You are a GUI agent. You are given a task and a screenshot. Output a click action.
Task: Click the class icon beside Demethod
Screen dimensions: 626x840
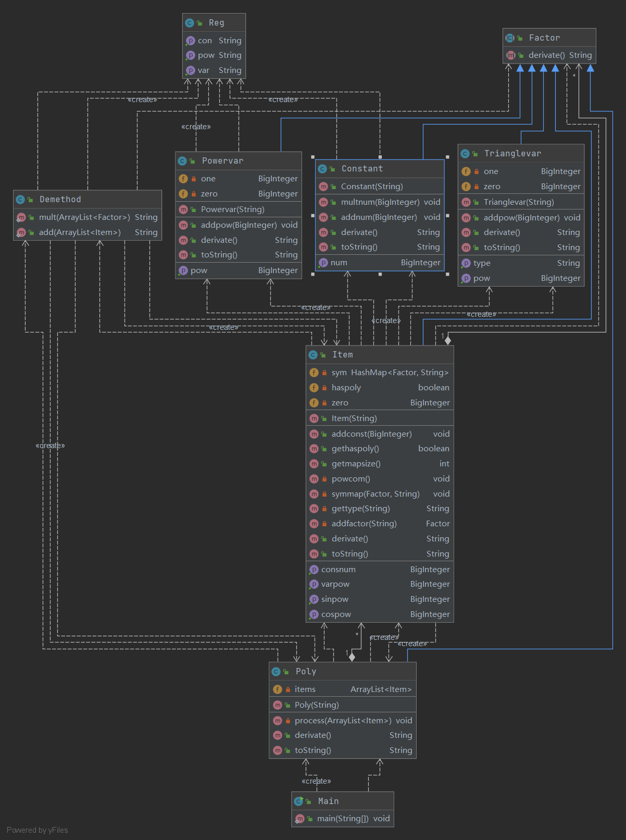(x=20, y=200)
